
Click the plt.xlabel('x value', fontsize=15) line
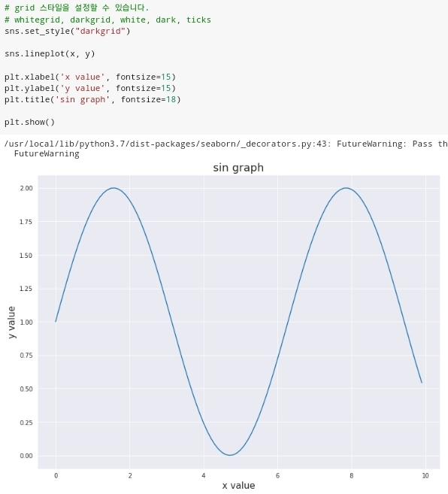[89, 77]
